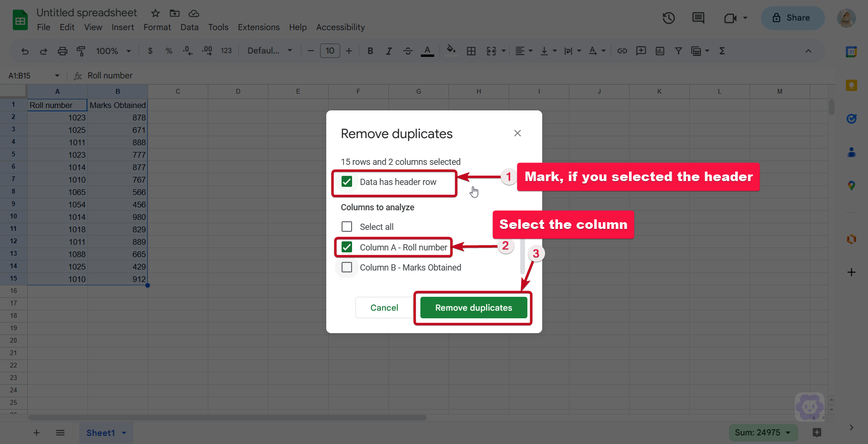This screenshot has height=444, width=868.
Task: Increase decimal places icon
Action: tap(207, 51)
